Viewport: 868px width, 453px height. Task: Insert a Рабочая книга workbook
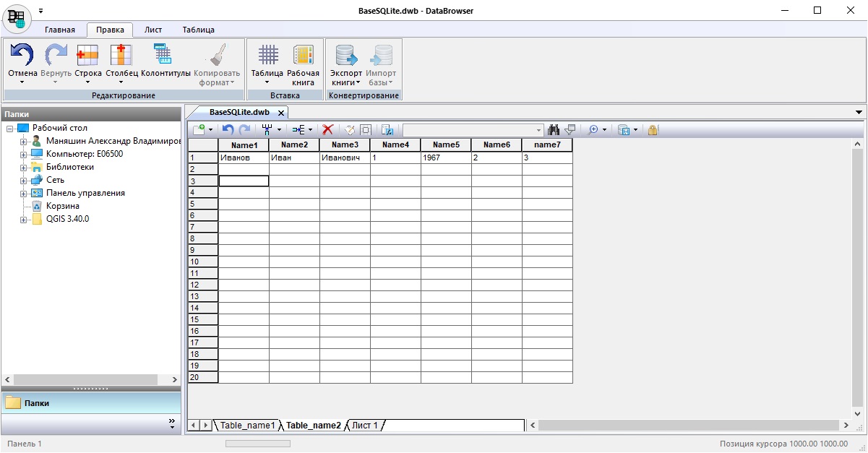click(x=303, y=56)
